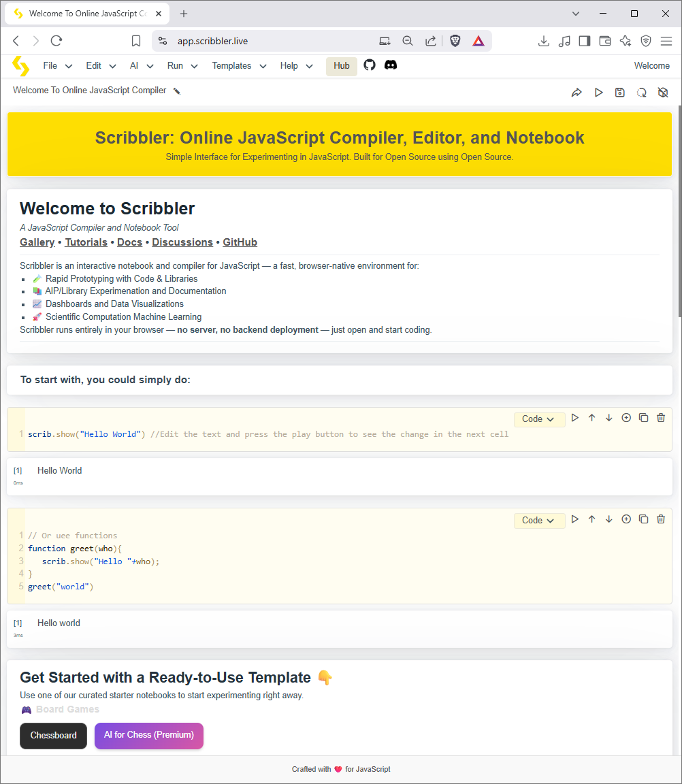The width and height of the screenshot is (682, 784).
Task: Join the Discord via its header icon
Action: coord(390,65)
